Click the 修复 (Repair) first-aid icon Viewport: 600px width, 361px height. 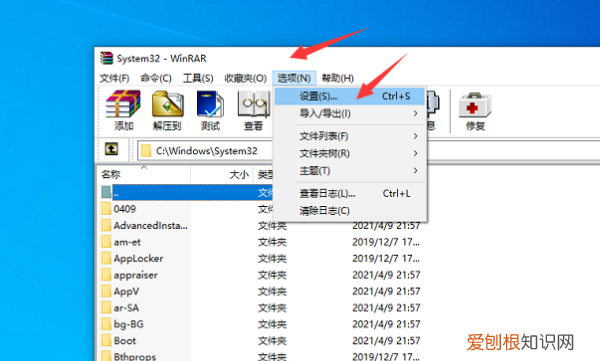[x=475, y=105]
